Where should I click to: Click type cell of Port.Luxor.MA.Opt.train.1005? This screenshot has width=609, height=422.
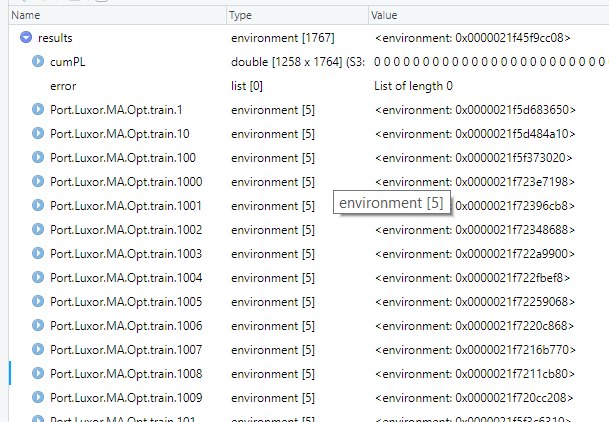273,302
